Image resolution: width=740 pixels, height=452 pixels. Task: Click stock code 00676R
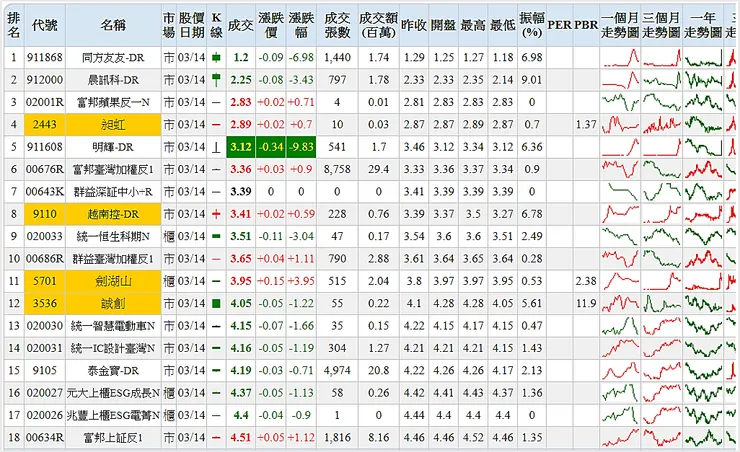(44, 169)
